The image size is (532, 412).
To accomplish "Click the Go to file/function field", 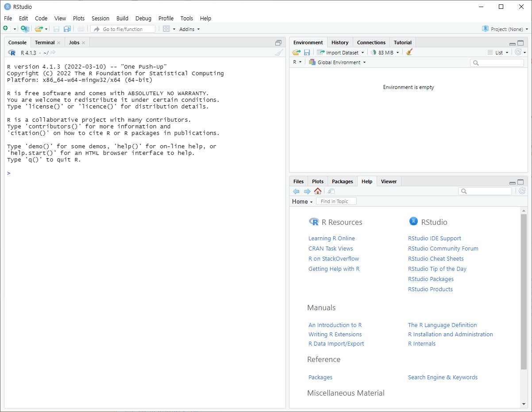I will coord(123,29).
